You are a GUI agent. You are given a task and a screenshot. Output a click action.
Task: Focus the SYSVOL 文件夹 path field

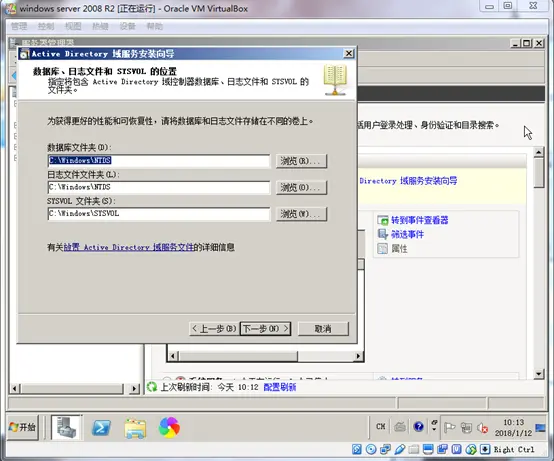[159, 214]
